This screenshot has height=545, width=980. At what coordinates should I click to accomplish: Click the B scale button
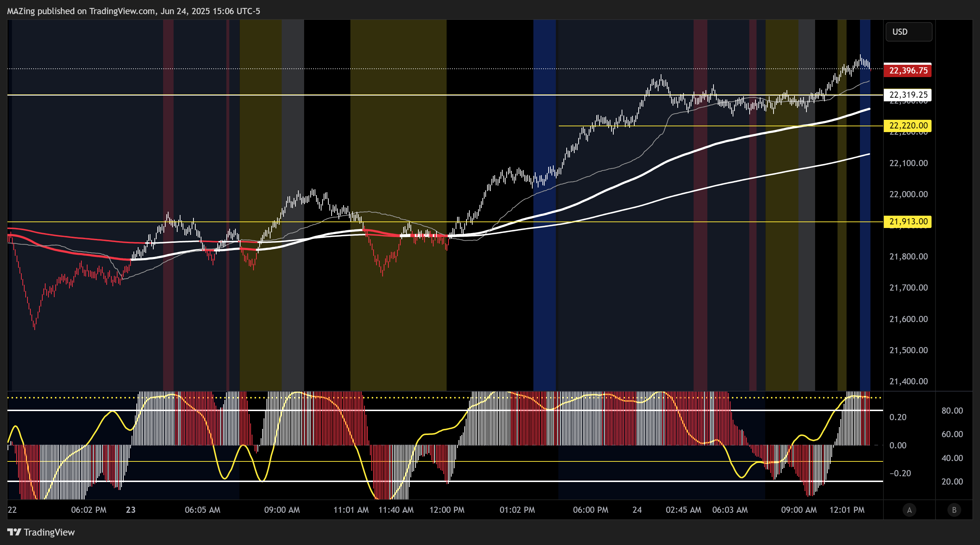point(954,510)
